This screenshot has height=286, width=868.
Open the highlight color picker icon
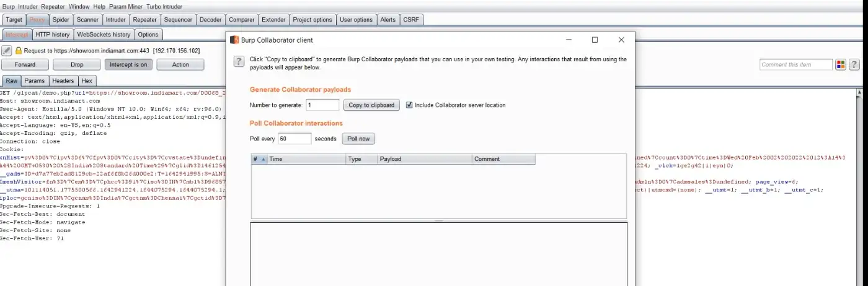pos(841,64)
